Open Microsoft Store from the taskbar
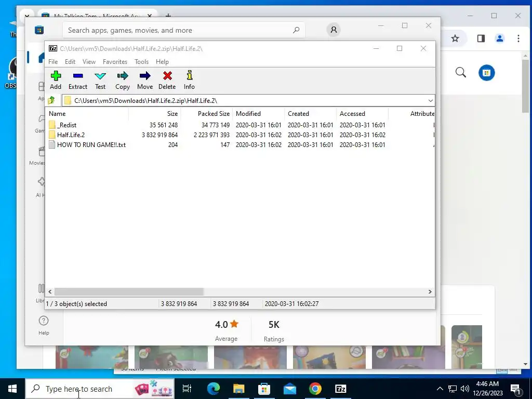 click(x=264, y=389)
